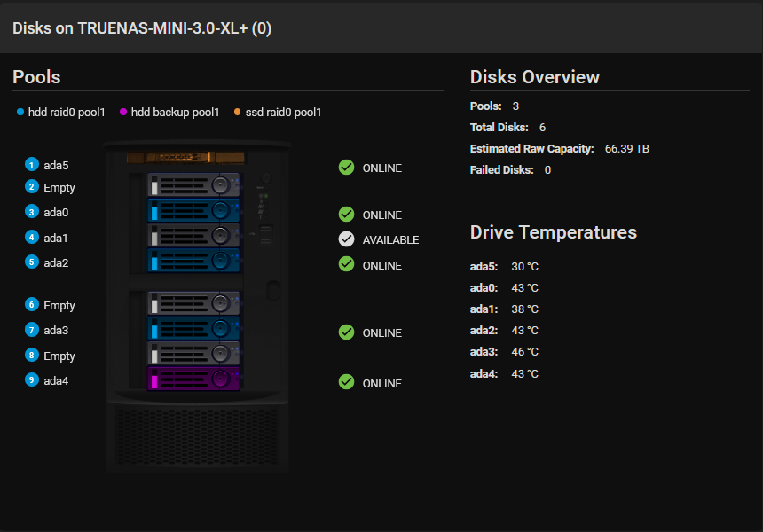Select the hdd-backup-pool1 pool label
Viewport: 763px width, 532px height.
(175, 113)
